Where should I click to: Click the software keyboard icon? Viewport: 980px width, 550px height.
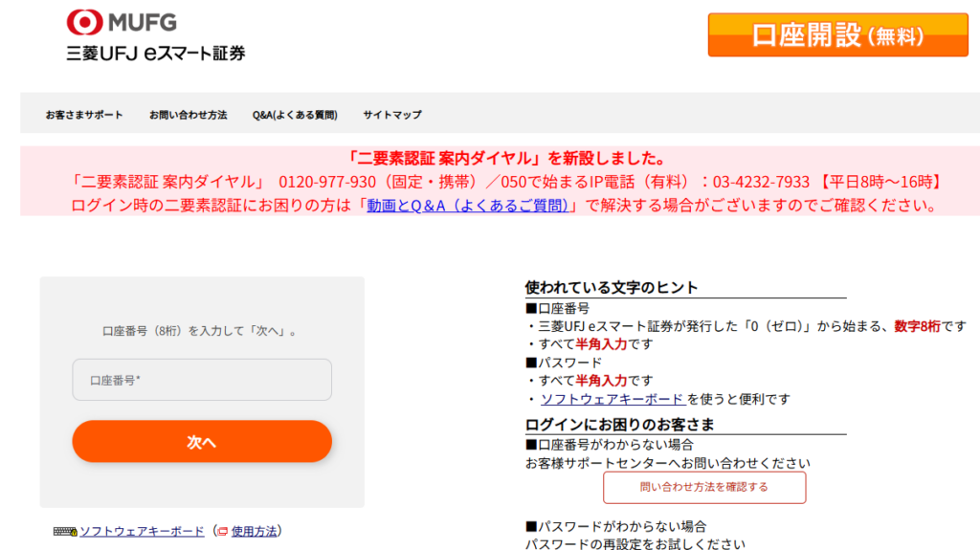pos(65,531)
